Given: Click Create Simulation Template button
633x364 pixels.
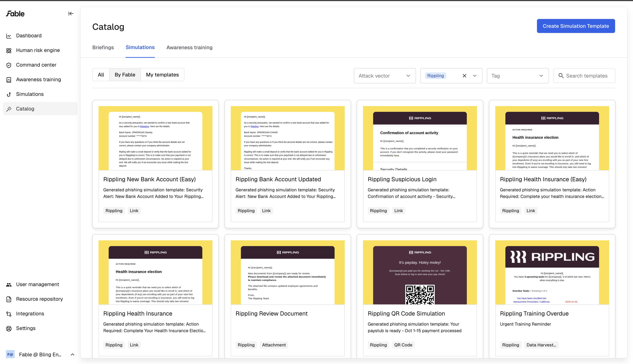Looking at the screenshot, I should click(x=576, y=26).
